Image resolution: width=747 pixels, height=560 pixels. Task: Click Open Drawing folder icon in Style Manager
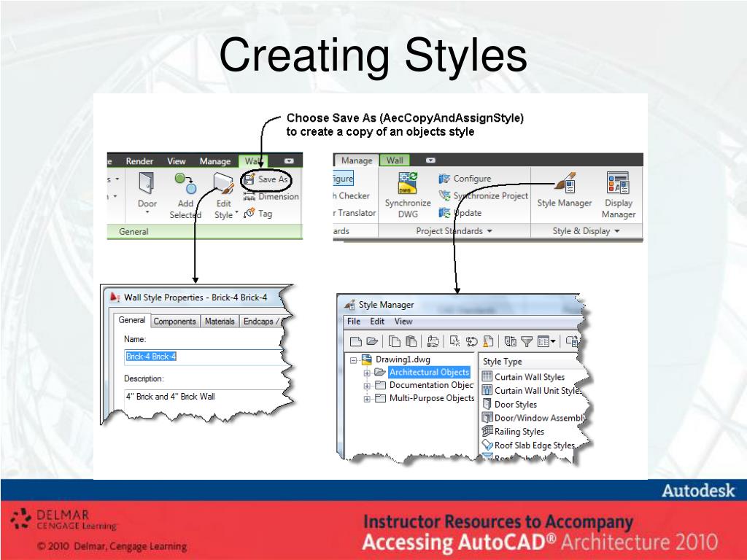372,341
